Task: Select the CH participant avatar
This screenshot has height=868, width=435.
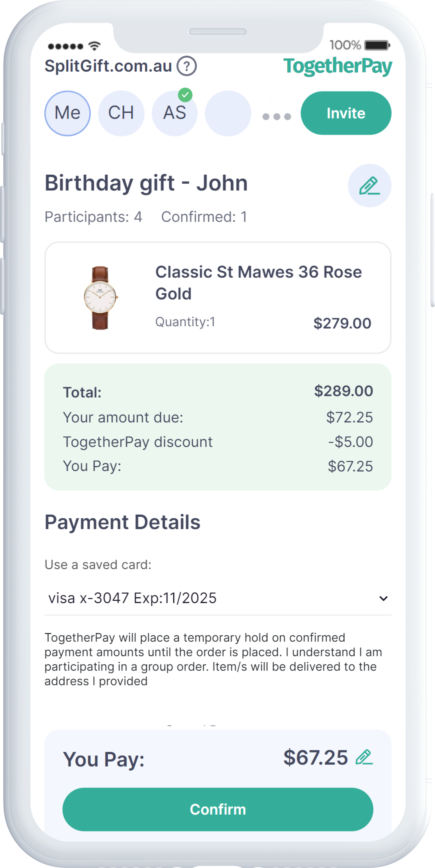Action: tap(121, 113)
